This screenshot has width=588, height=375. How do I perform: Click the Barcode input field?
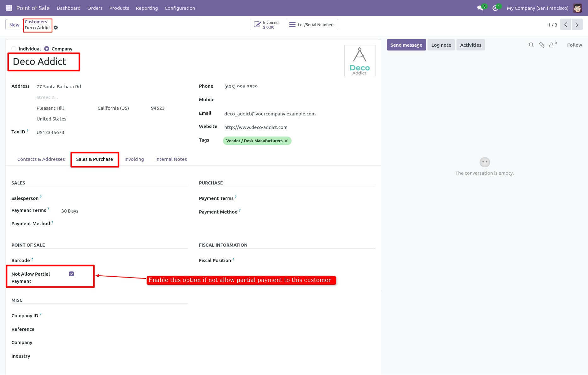click(124, 261)
